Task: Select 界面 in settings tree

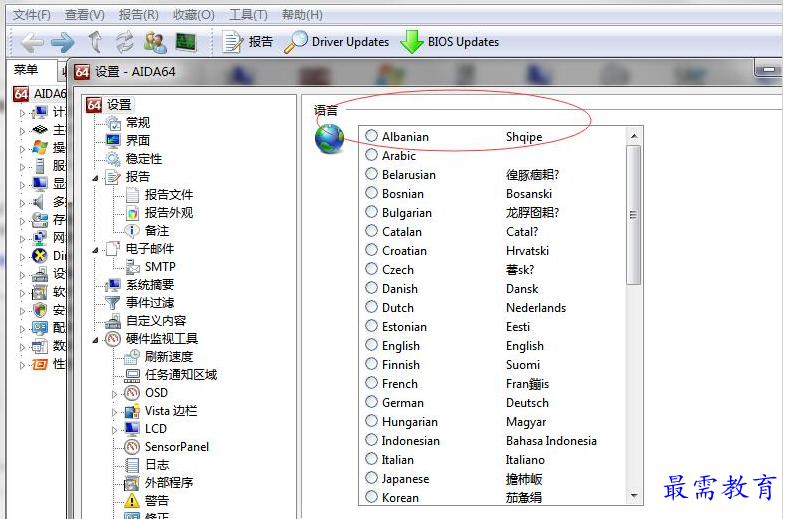Action: click(138, 141)
